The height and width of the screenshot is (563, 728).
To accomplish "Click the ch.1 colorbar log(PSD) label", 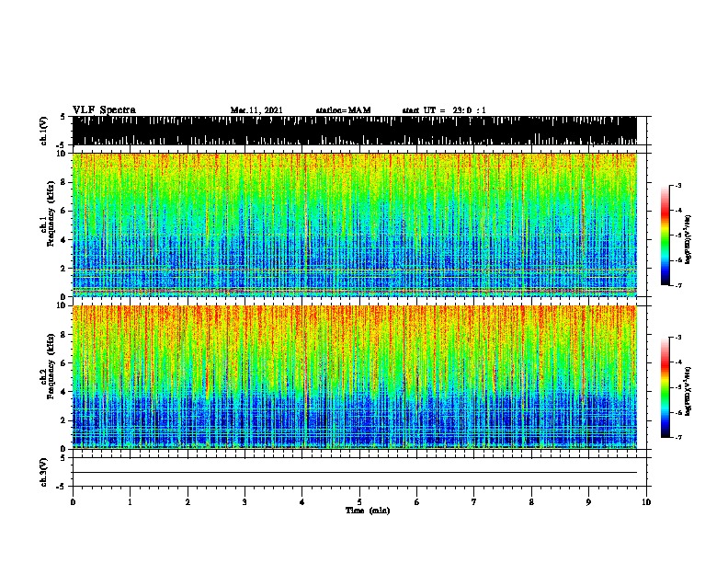I will pos(688,240).
